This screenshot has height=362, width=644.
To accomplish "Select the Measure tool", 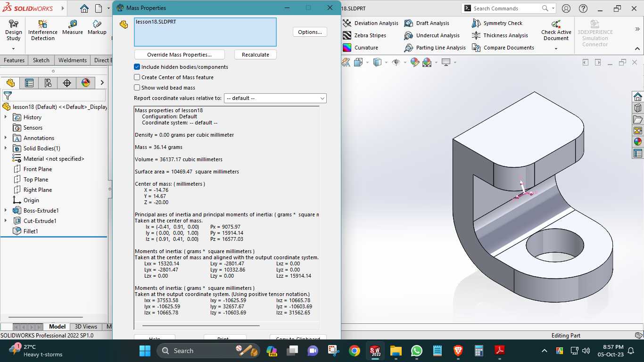I will pos(72,27).
